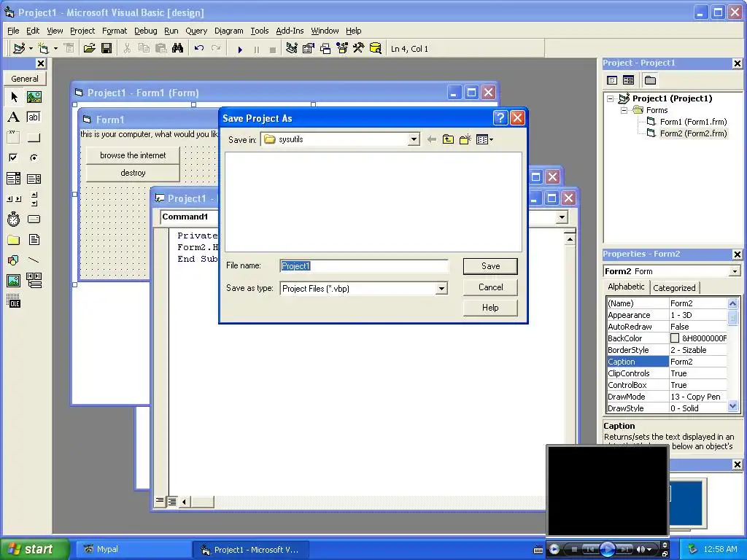Collapse the Project1 tree node

(611, 99)
